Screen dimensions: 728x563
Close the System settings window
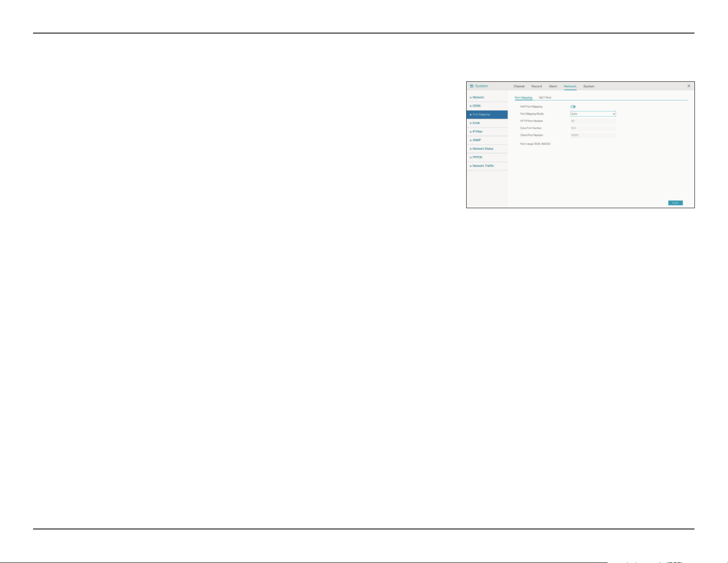click(688, 86)
